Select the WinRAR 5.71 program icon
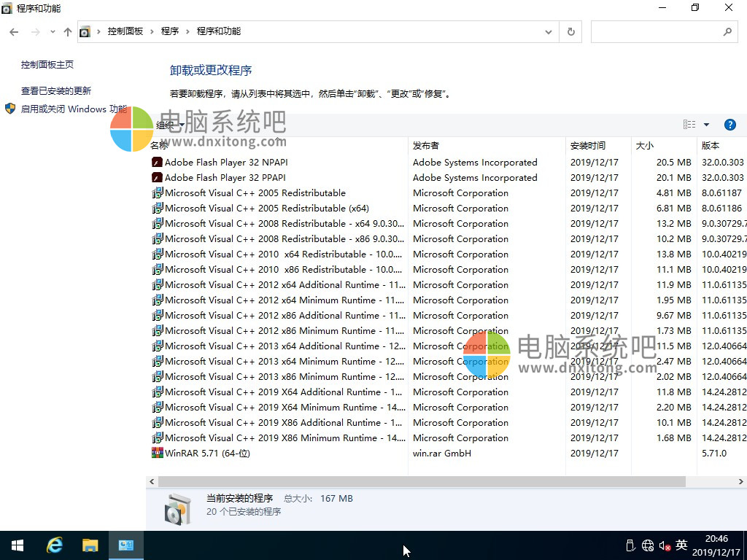The height and width of the screenshot is (560, 747). (157, 453)
